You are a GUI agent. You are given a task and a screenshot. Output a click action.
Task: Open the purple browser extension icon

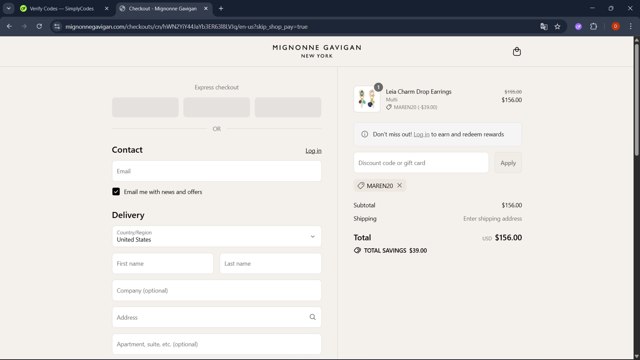578,27
